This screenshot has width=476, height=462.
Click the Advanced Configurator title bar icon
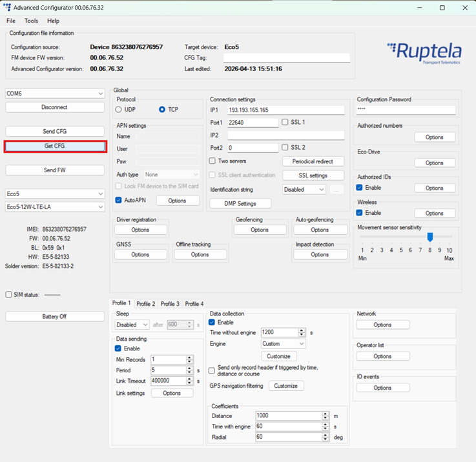[6, 8]
